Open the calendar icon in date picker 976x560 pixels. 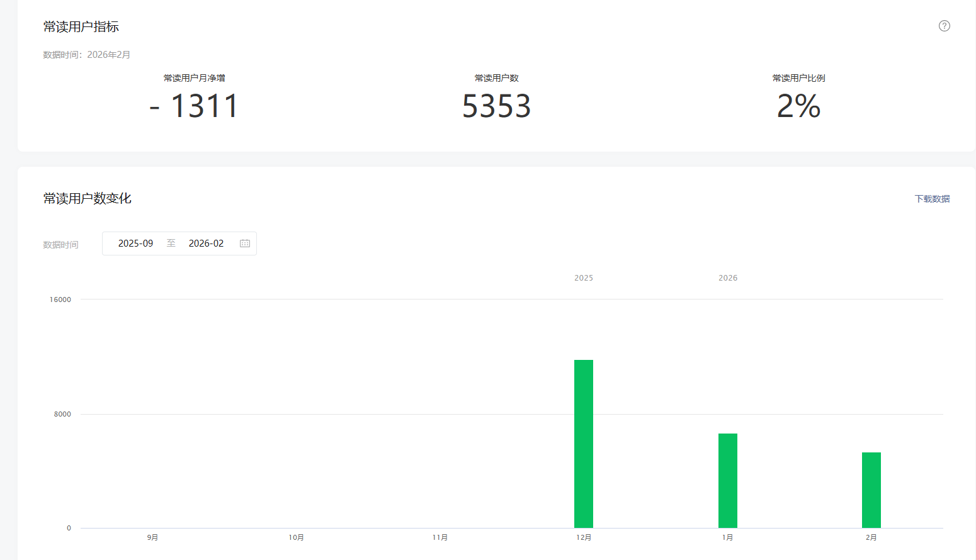coord(245,244)
